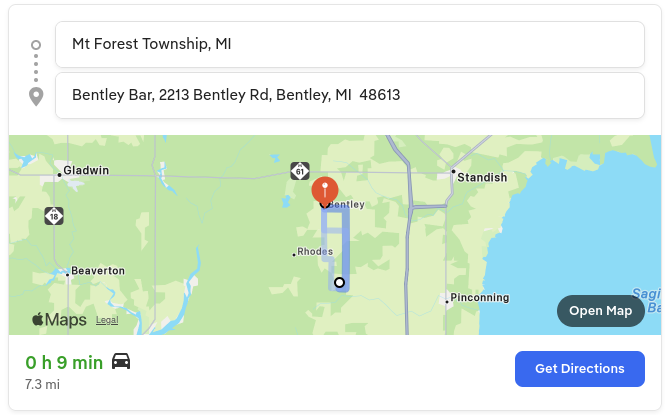Edit the Mt Forest Township origin field
665x415 pixels.
[x=349, y=45]
